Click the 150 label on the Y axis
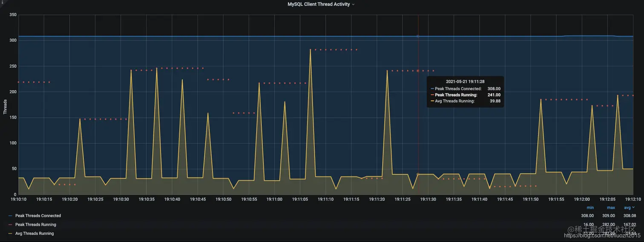Screen dimensions: 644x242 point(12,117)
